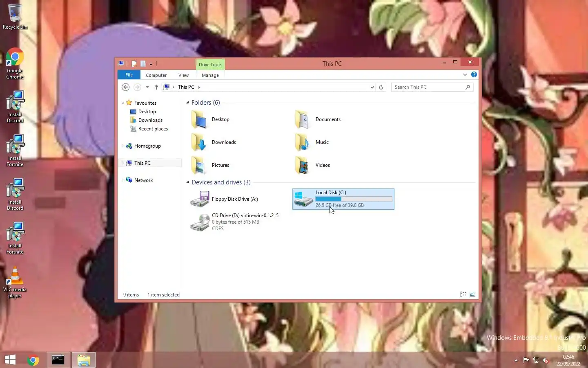
Task: Open the recent locations dropdown
Action: pyautogui.click(x=147, y=87)
